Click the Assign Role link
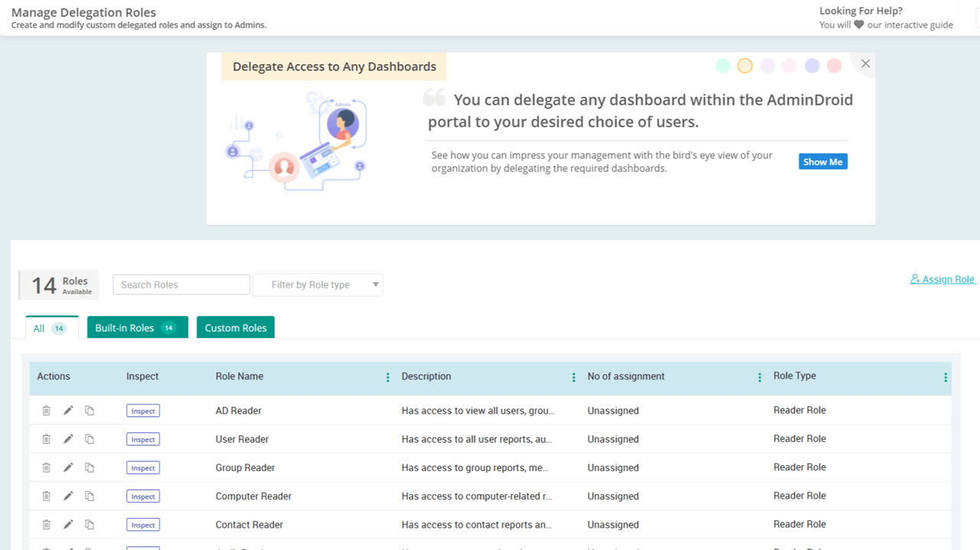980x550 pixels. 942,279
